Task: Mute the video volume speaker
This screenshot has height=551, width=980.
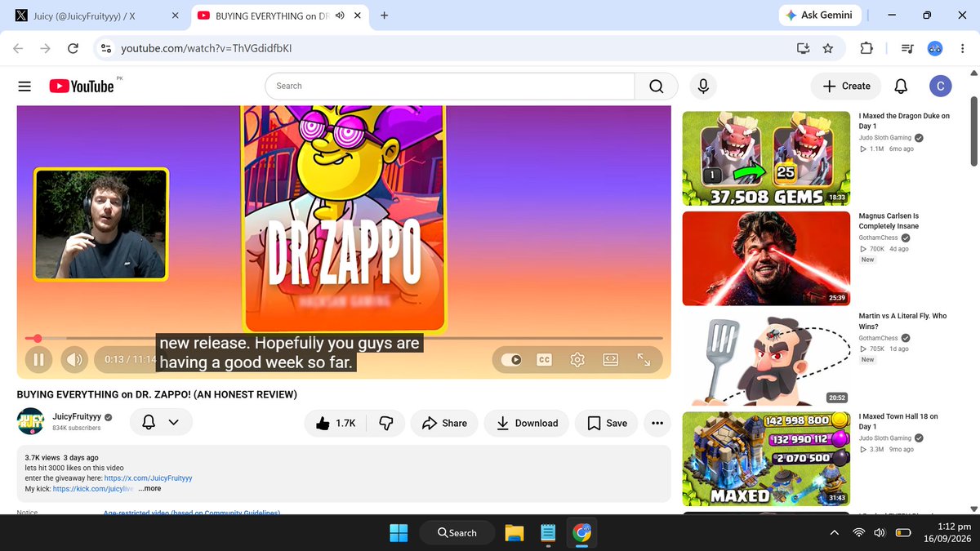Action: (74, 359)
